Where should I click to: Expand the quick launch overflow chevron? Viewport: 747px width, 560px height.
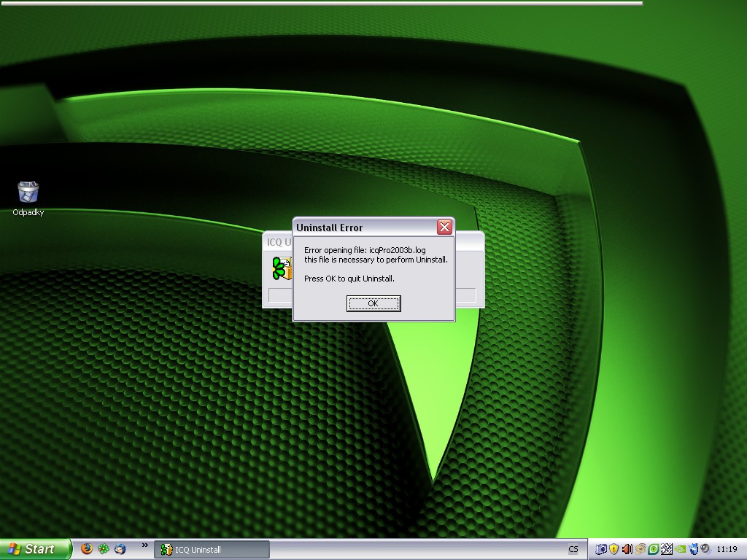coord(144,545)
